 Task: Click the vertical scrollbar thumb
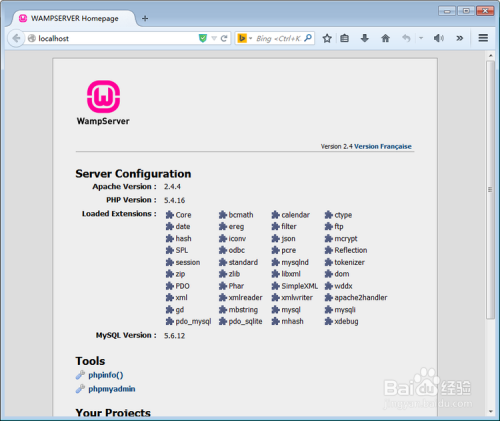point(490,189)
